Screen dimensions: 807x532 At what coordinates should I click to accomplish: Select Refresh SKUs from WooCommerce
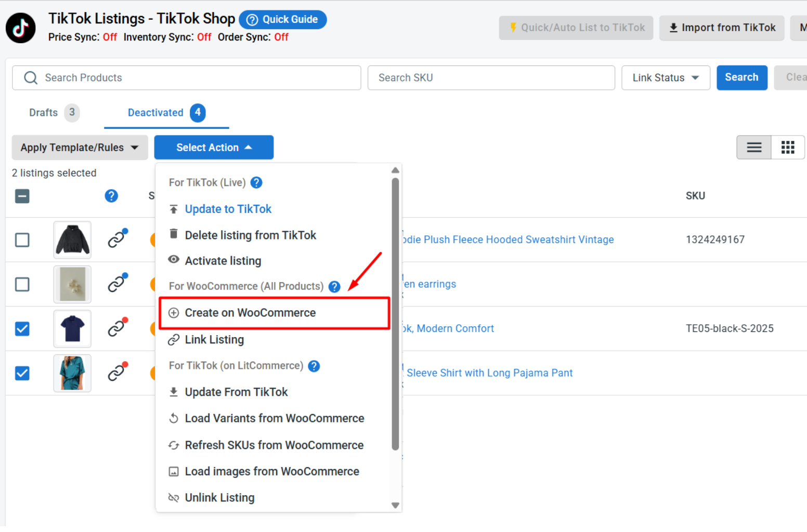274,445
